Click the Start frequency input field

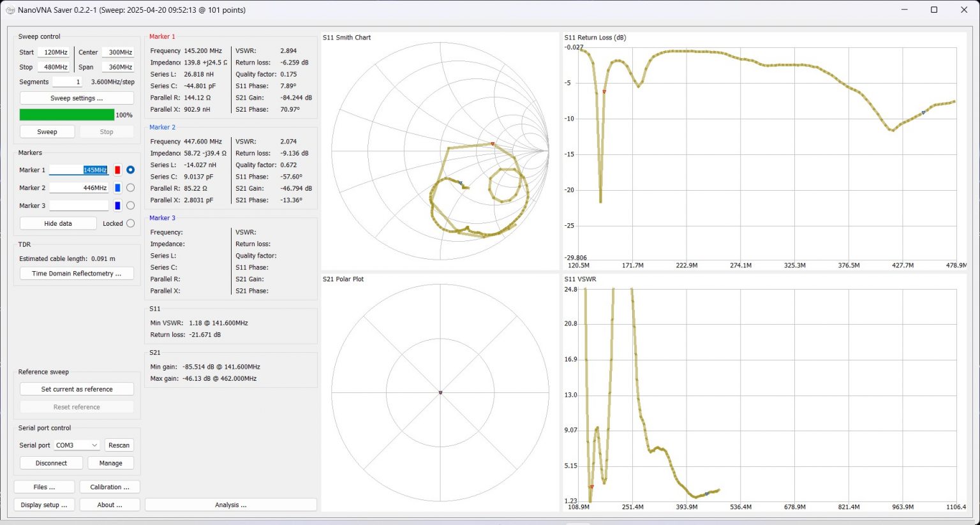tap(54, 52)
